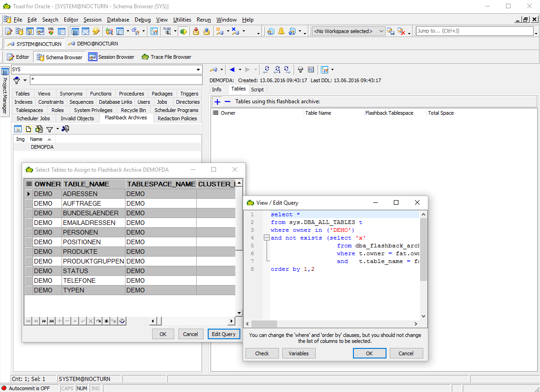540x392 pixels.
Task: Select the Redaction Policies tab
Action: point(177,118)
